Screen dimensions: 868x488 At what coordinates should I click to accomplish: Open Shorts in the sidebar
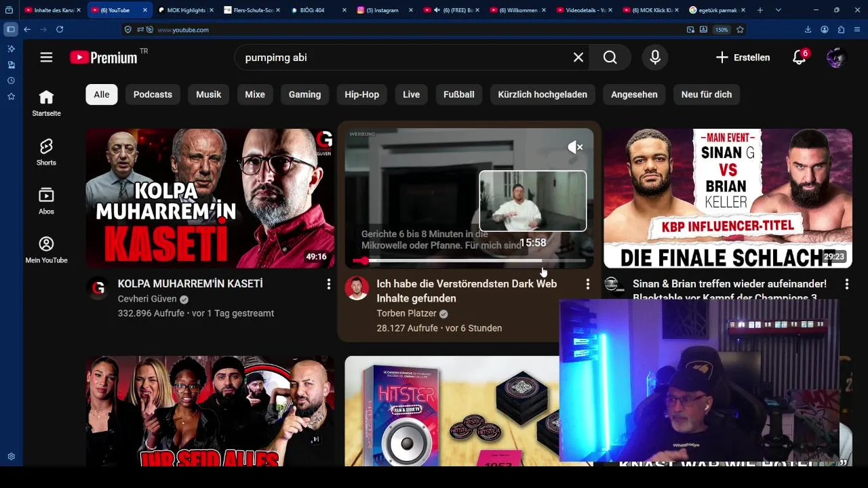point(46,152)
